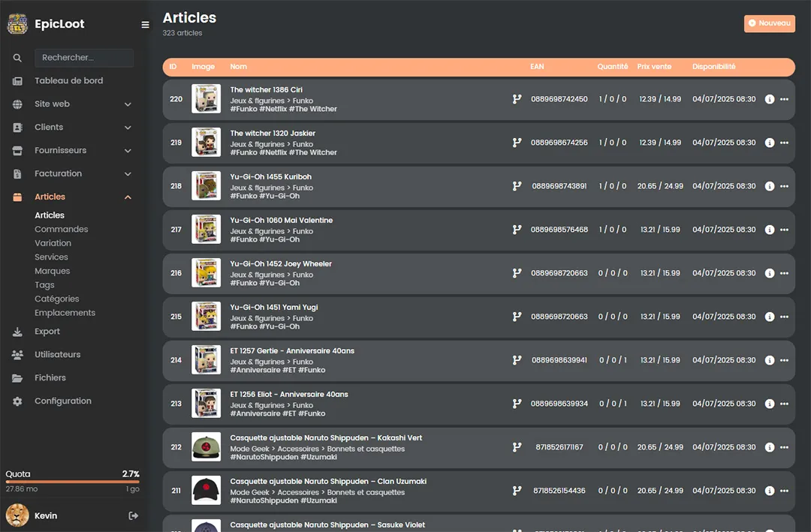811x532 pixels.
Task: Click the Fichiers folder icon
Action: [x=17, y=378]
